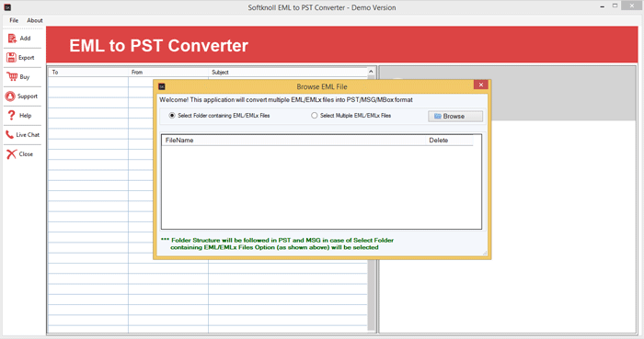This screenshot has width=644, height=339.
Task: Click the Add file icon in the sidebar
Action: tap(12, 39)
